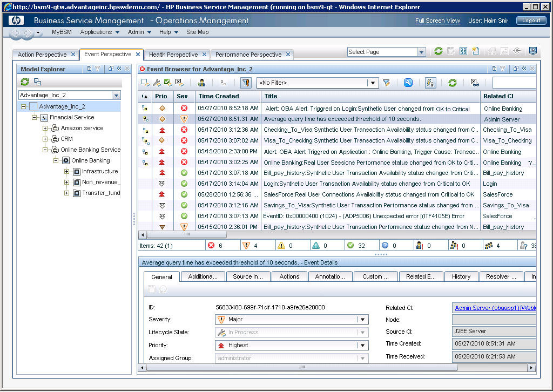Image resolution: width=553 pixels, height=392 pixels.
Task: Click the page toolbar green refresh icon
Action: pyautogui.click(x=439, y=51)
